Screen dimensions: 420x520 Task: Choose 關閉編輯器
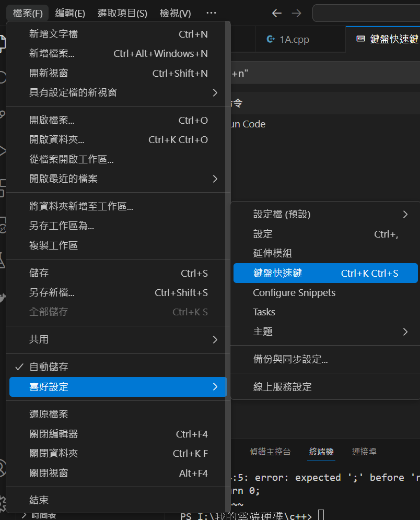(118, 434)
